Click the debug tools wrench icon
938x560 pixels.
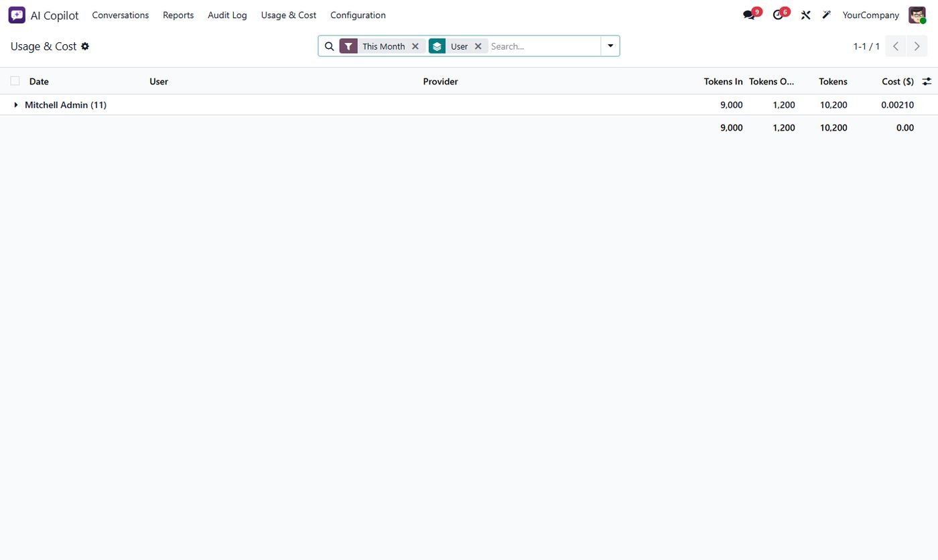805,15
